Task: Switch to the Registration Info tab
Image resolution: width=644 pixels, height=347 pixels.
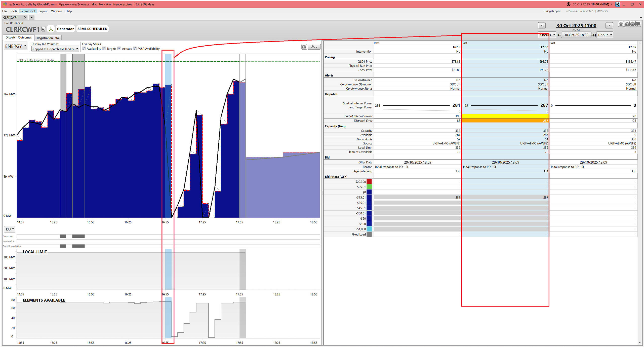Action: tap(48, 38)
